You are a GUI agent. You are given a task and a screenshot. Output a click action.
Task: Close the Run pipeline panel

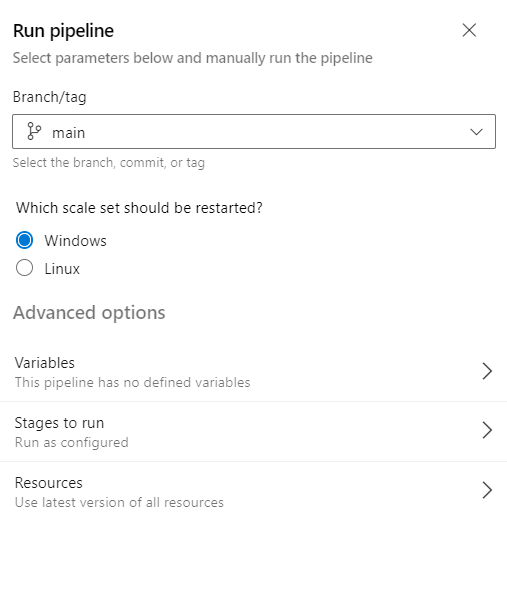coord(469,30)
